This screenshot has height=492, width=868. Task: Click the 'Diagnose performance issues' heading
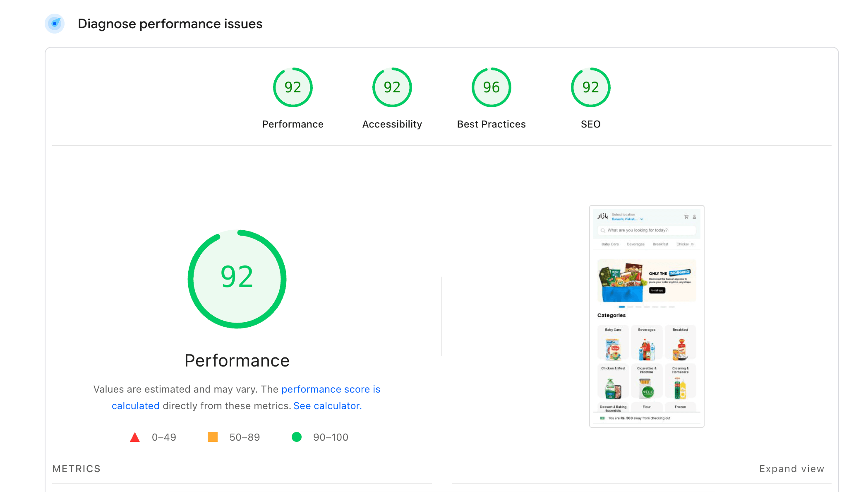[170, 24]
